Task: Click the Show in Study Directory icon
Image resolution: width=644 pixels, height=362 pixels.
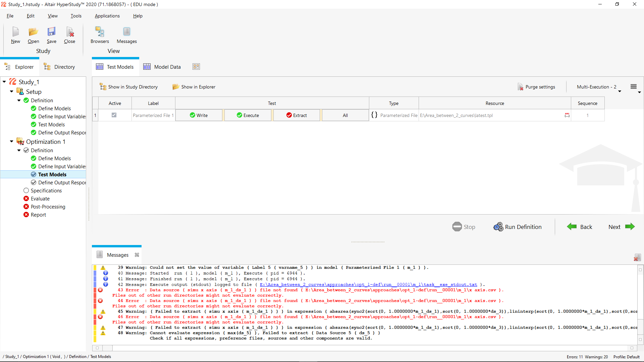Action: [103, 87]
